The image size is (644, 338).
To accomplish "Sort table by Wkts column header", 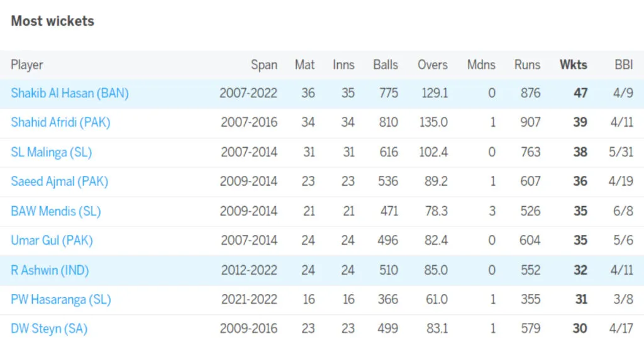I will point(574,65).
